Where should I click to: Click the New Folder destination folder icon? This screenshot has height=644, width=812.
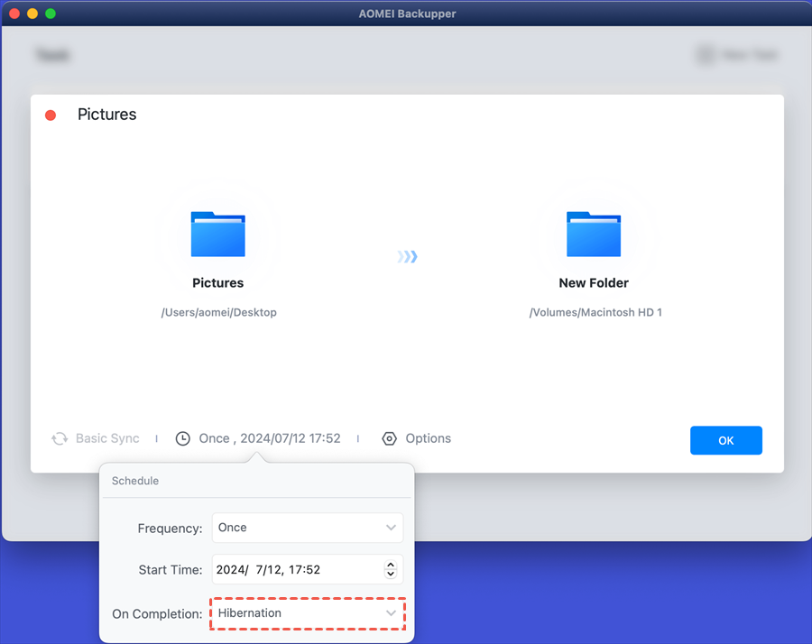(594, 234)
